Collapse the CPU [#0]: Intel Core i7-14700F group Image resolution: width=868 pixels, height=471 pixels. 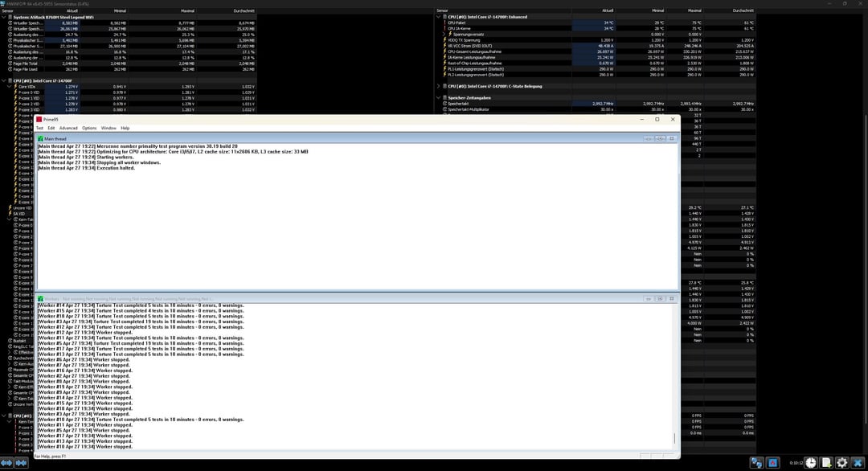[4, 80]
